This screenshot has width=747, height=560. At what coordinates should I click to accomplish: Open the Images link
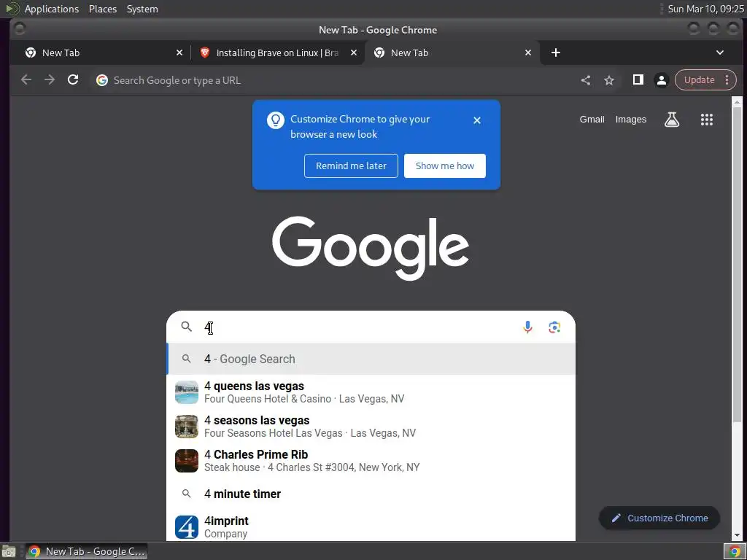click(631, 120)
